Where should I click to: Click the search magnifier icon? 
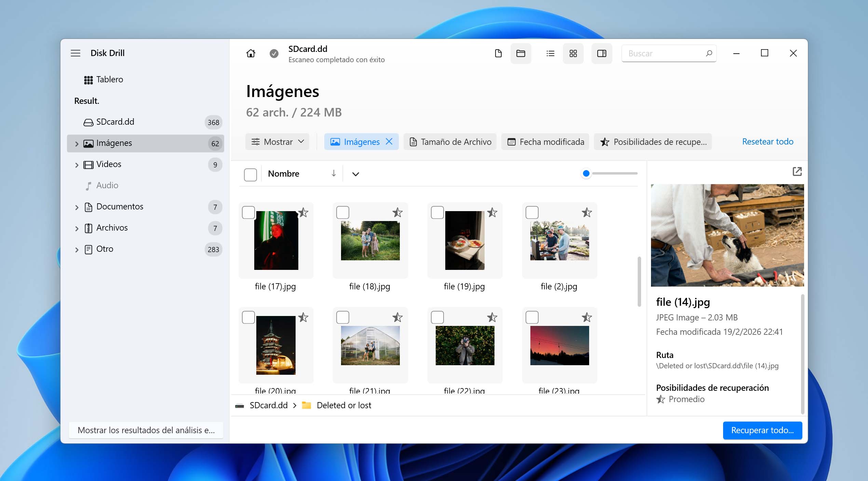(x=709, y=53)
